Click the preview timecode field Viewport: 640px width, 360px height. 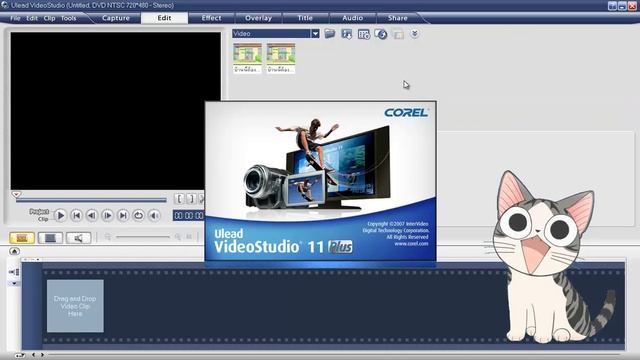click(189, 216)
